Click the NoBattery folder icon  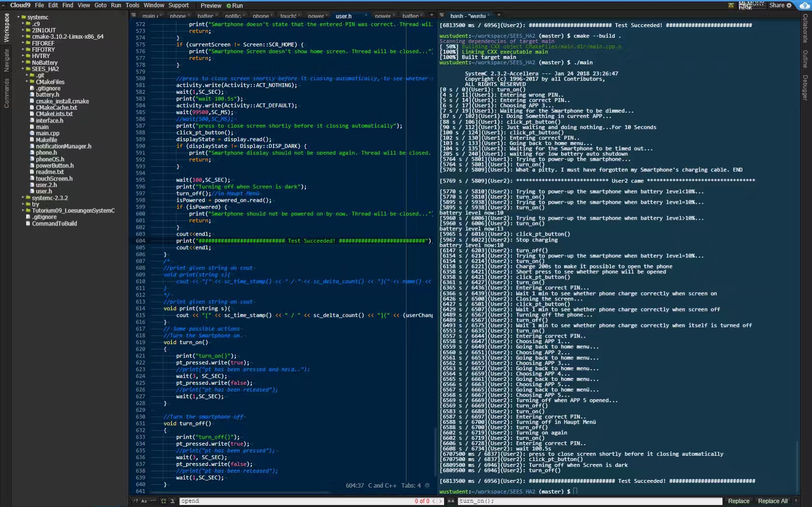click(28, 62)
